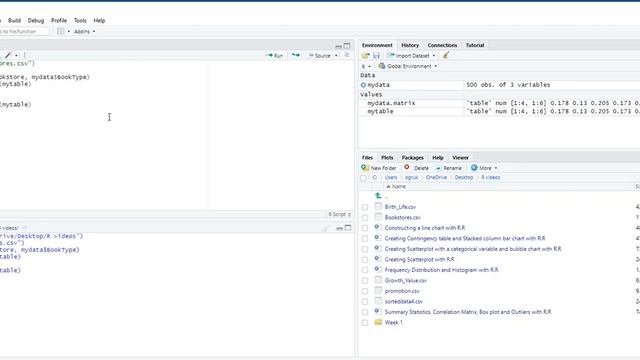
Task: Switch to the History tab
Action: [x=410, y=45]
